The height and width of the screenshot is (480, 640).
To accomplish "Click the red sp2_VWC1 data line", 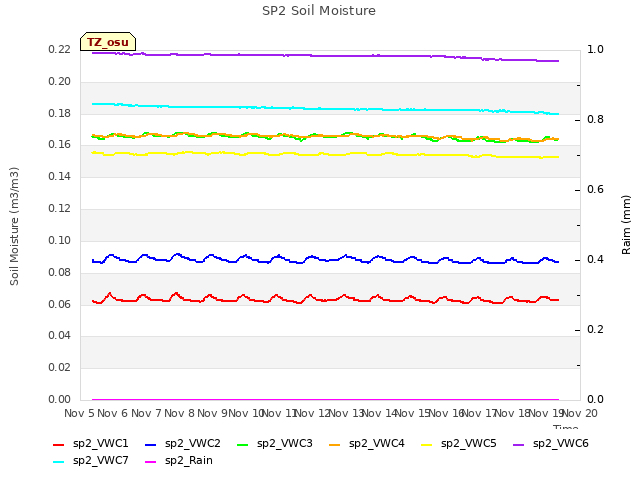I will [325, 299].
